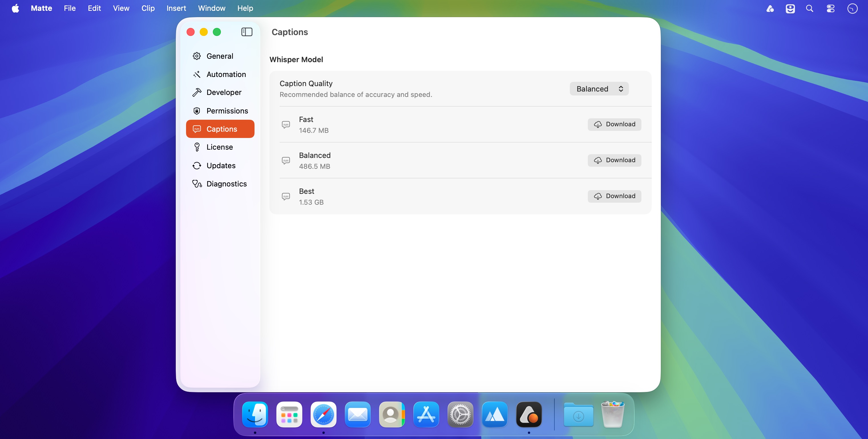Click the 1.53 GB size label

[311, 202]
